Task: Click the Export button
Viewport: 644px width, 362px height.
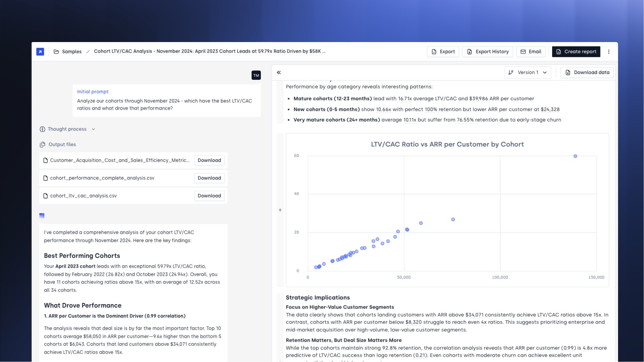Action: pos(443,52)
